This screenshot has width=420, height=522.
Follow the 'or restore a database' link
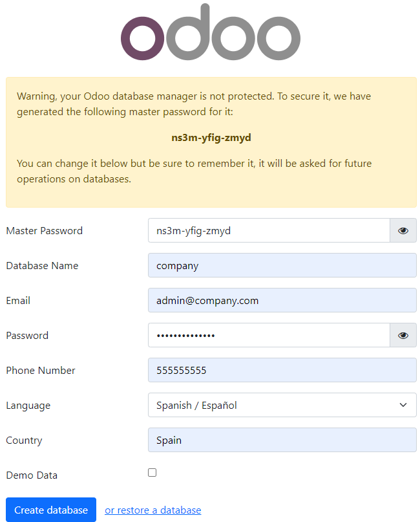coord(152,510)
